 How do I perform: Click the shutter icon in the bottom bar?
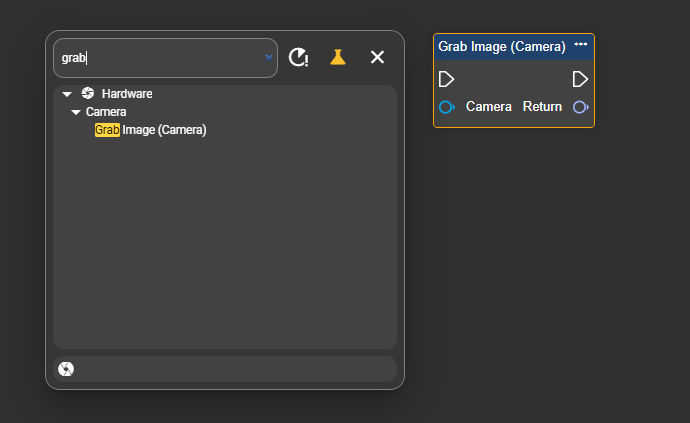[x=67, y=369]
